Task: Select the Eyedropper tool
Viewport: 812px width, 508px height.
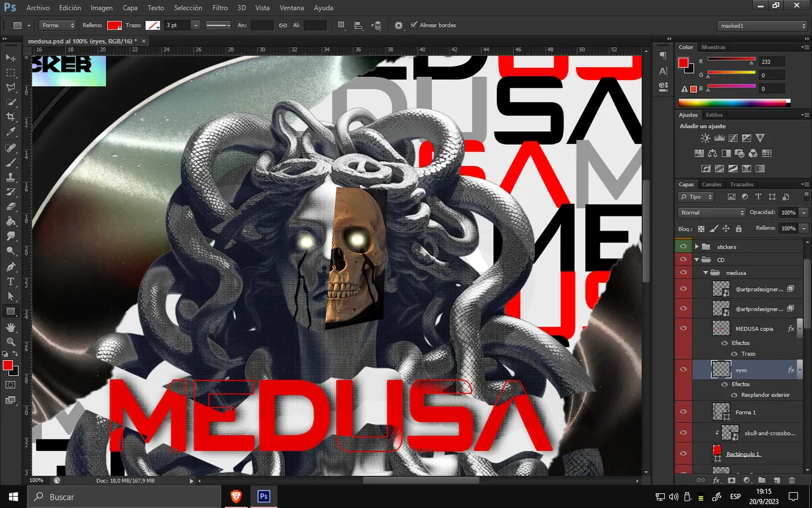Action: click(11, 132)
